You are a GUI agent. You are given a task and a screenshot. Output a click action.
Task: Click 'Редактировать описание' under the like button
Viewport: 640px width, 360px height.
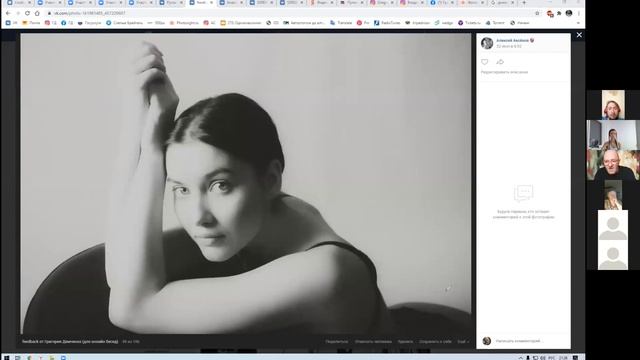point(504,72)
